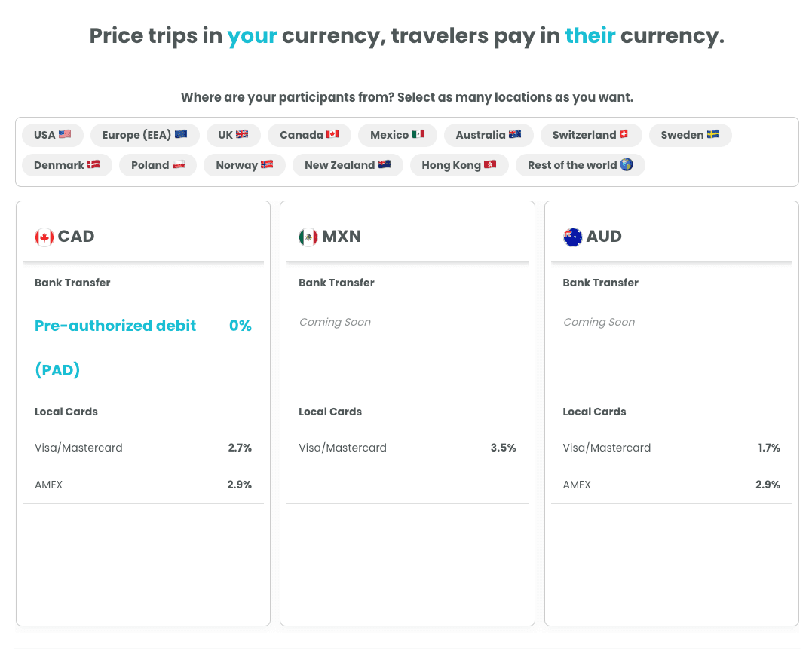812x649 pixels.
Task: Select Switzerland as participant location
Action: pyautogui.click(x=590, y=135)
